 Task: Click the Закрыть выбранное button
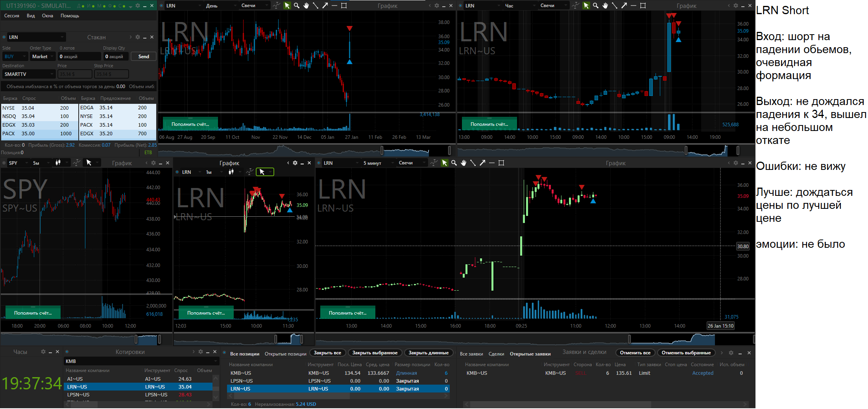click(375, 353)
